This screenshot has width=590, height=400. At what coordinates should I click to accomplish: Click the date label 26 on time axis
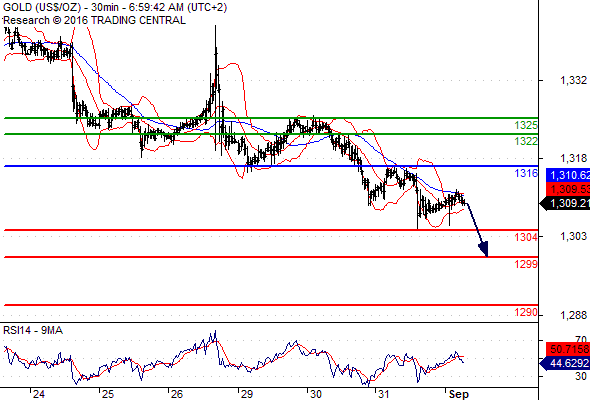(x=177, y=394)
